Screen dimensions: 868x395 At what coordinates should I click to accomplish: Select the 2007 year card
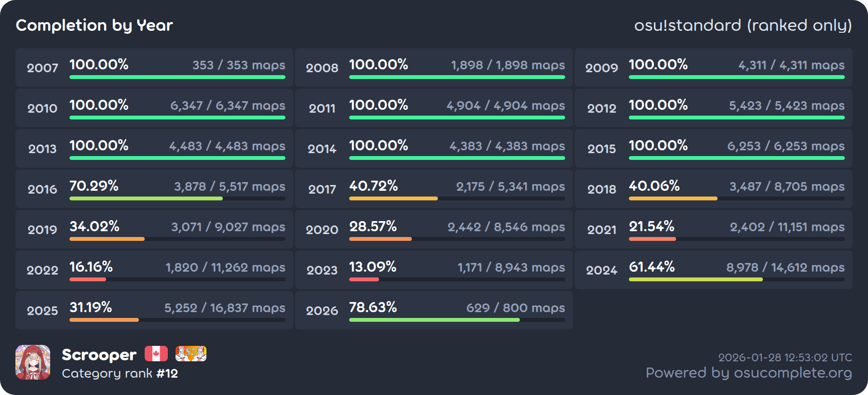[x=154, y=67]
